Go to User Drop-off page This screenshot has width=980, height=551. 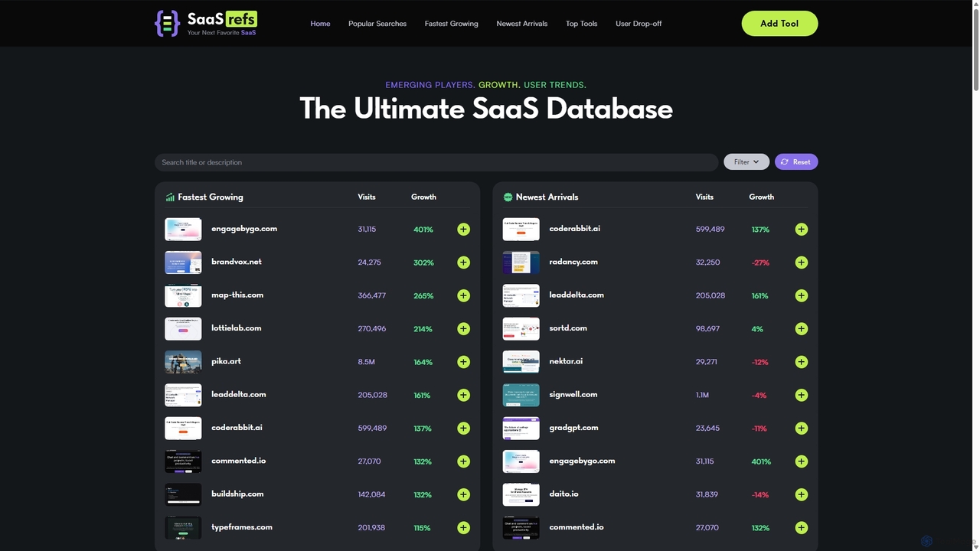coord(639,24)
